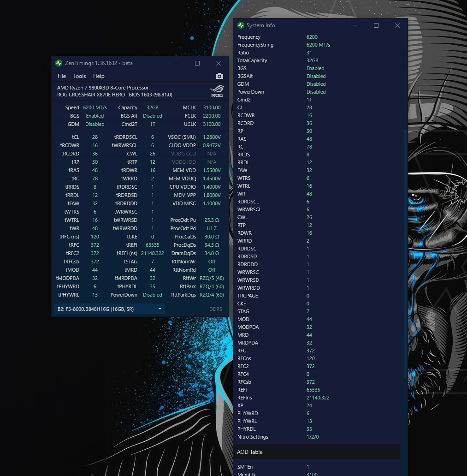Click the CPU VDDIO value 1.4000V

coord(212,187)
